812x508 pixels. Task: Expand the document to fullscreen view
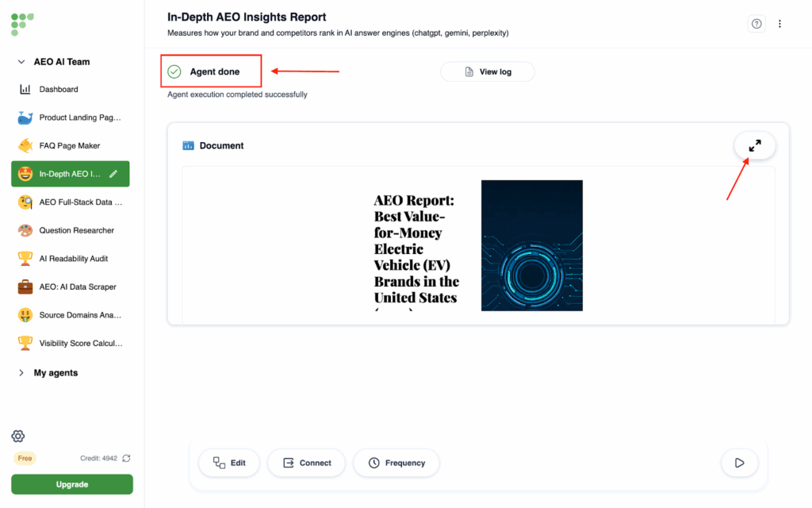(x=754, y=145)
